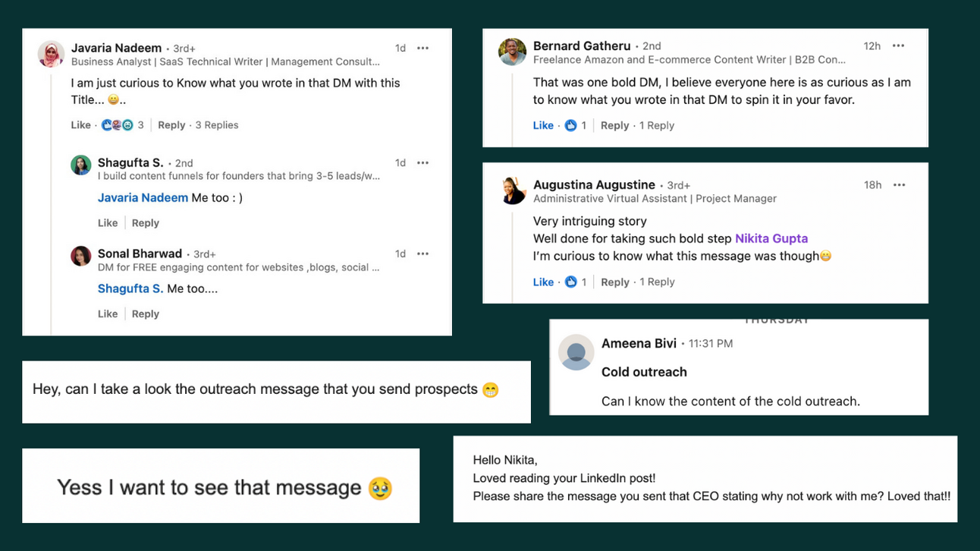Like Augustina Augustine's comment

click(x=543, y=282)
